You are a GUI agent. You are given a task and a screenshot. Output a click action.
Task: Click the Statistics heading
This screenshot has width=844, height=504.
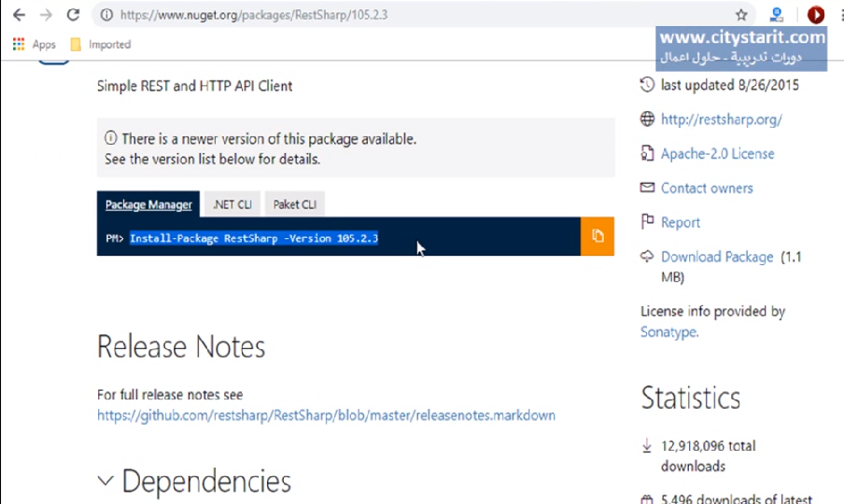[691, 398]
